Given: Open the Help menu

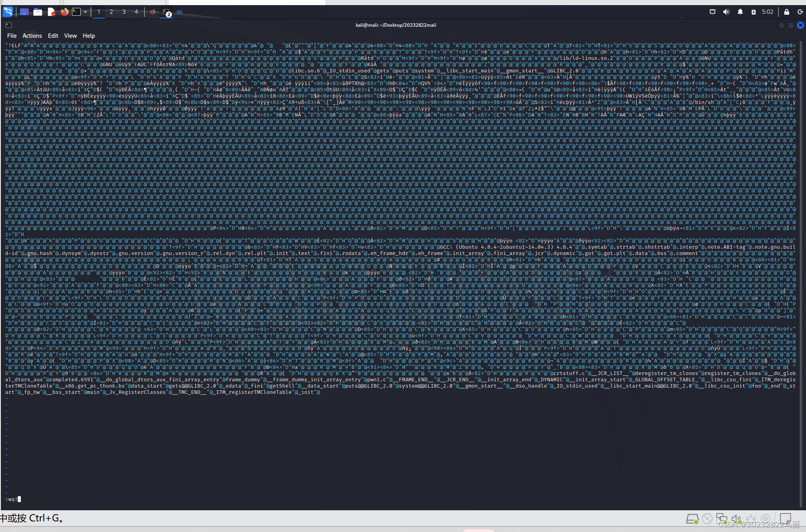Looking at the screenshot, I should (89, 36).
